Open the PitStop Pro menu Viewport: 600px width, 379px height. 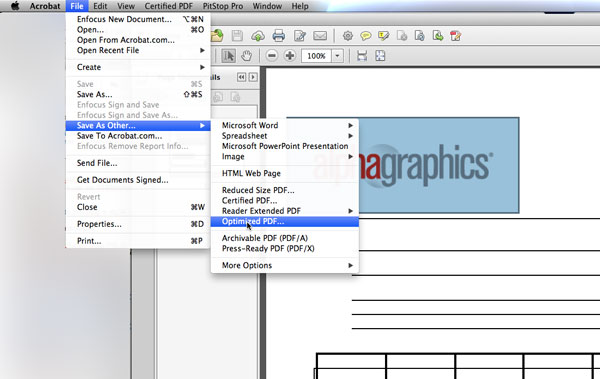tap(223, 6)
